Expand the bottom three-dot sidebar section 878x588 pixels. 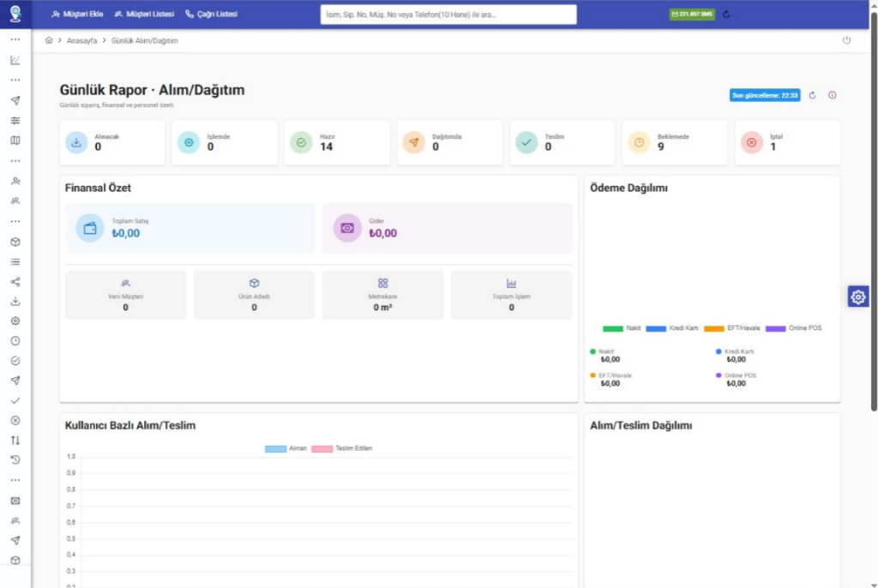click(15, 481)
